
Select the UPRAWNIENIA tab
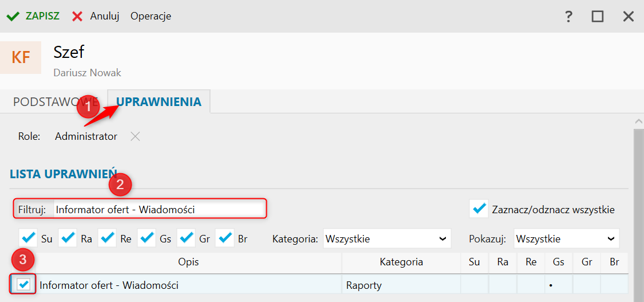click(159, 102)
